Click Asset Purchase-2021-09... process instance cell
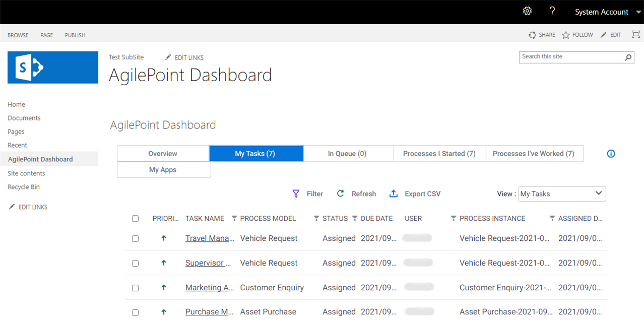This screenshot has height=323, width=644. (x=505, y=312)
